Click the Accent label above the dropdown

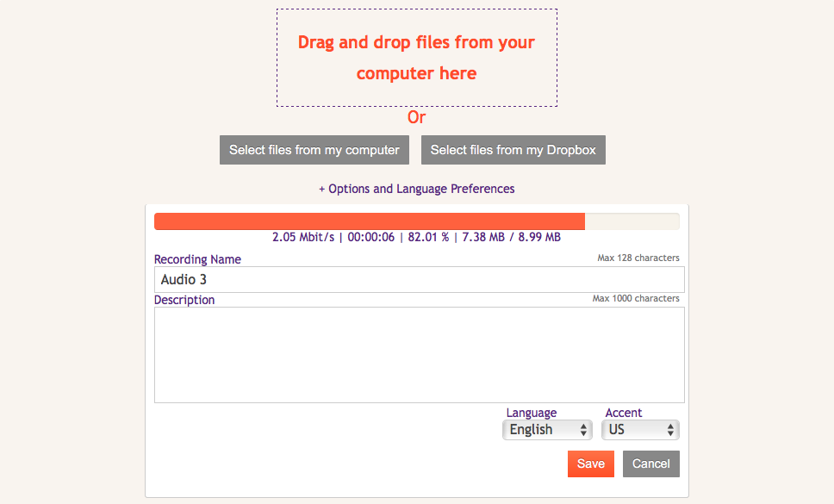[624, 413]
